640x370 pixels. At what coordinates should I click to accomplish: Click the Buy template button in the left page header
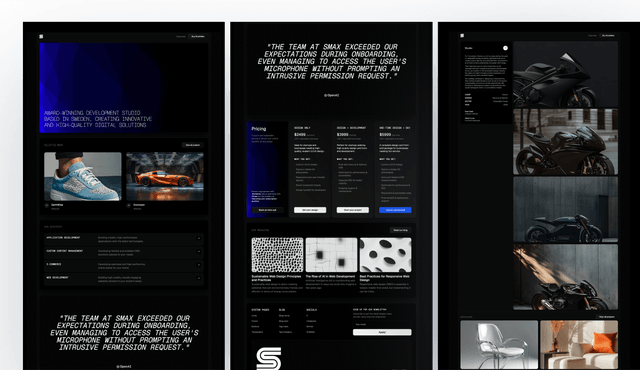198,36
